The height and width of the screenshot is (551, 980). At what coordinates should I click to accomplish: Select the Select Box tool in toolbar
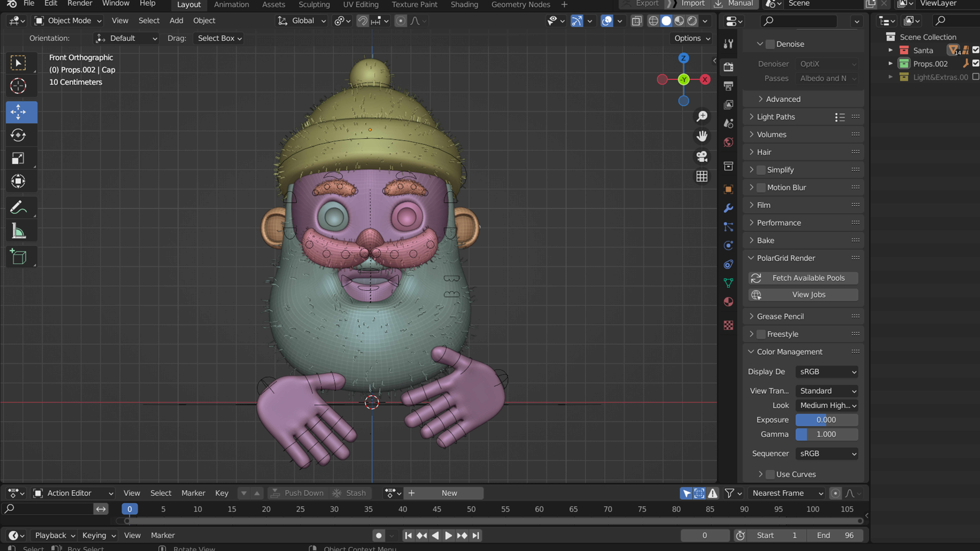pos(18,63)
